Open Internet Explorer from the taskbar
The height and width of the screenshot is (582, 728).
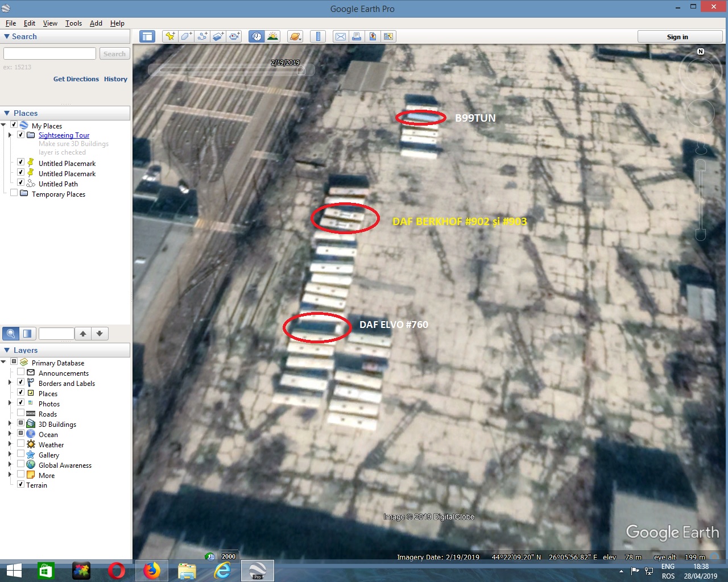point(222,571)
